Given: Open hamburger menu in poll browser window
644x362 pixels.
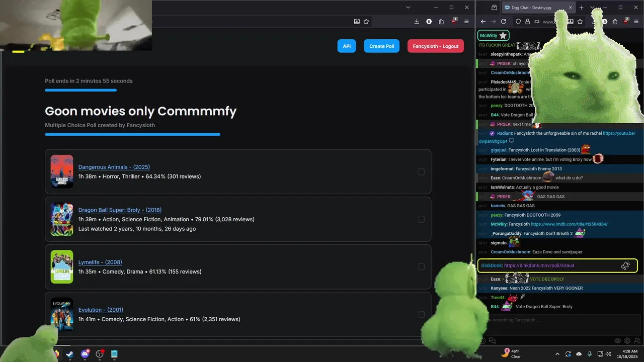Looking at the screenshot, I should point(466,22).
